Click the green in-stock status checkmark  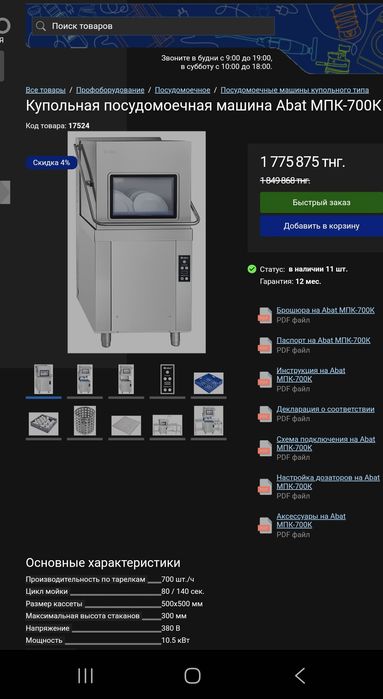(252, 269)
